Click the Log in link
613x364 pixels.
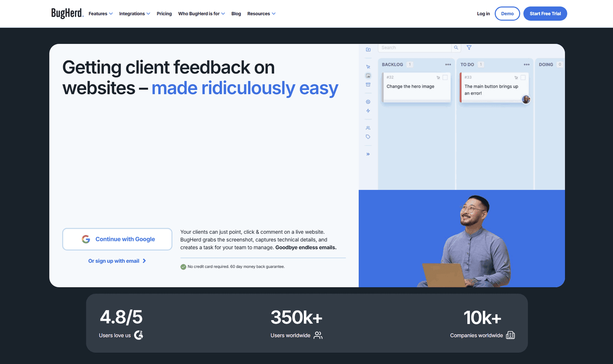click(x=483, y=14)
